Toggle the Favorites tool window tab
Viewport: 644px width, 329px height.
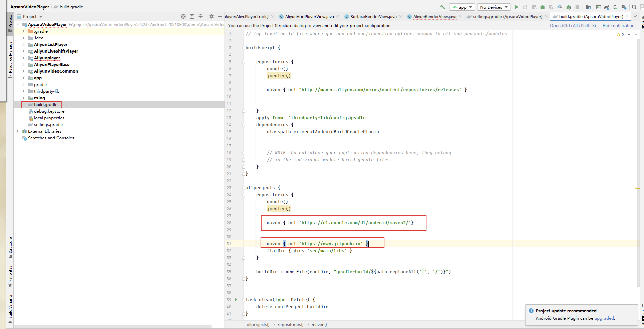(x=10, y=276)
